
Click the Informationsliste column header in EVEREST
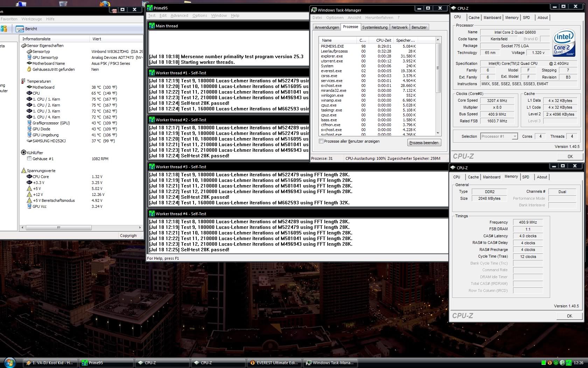click(x=54, y=39)
